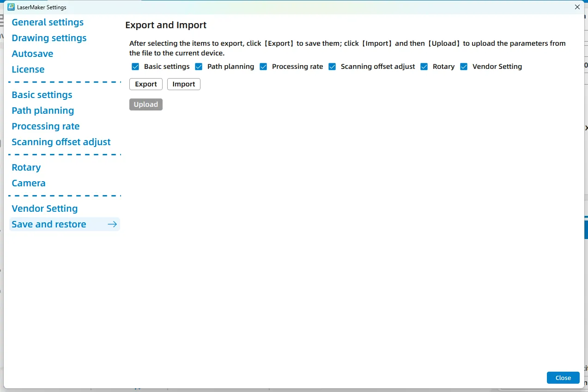The height and width of the screenshot is (392, 588).
Task: Select Autosave in the sidebar
Action: tap(32, 54)
